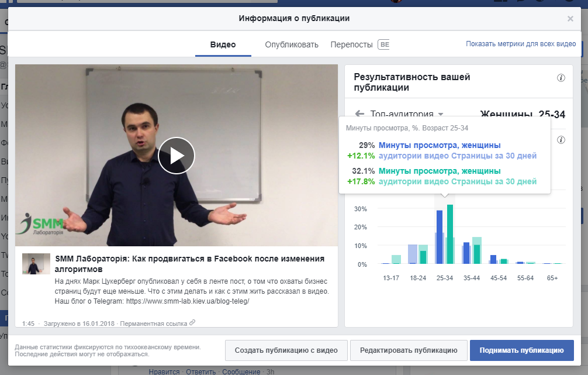The width and height of the screenshot is (588, 375).
Task: Switch to the Видео tab
Action: [223, 44]
